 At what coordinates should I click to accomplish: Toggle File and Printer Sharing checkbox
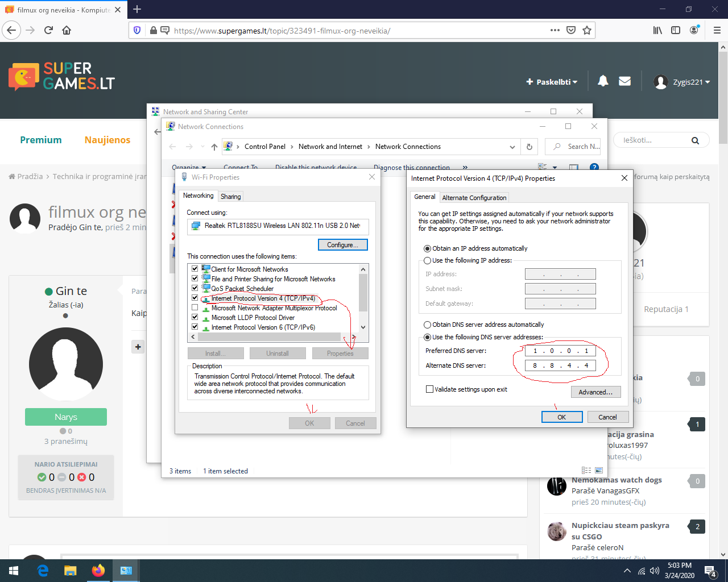(x=195, y=278)
